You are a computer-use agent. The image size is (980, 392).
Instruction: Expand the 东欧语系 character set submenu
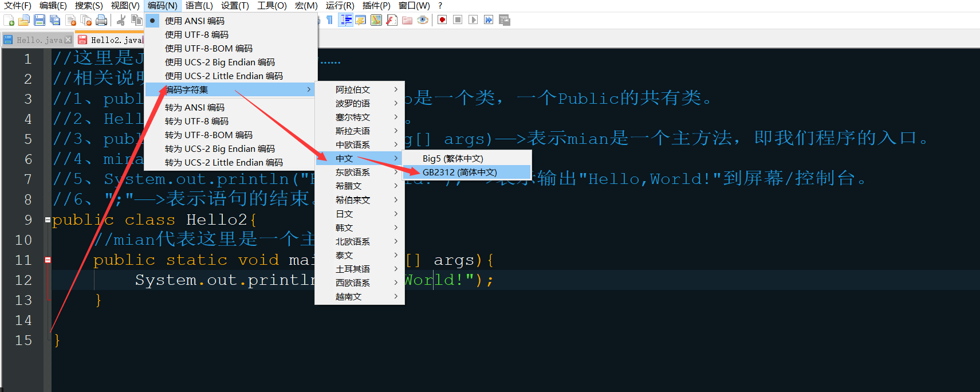pos(360,172)
